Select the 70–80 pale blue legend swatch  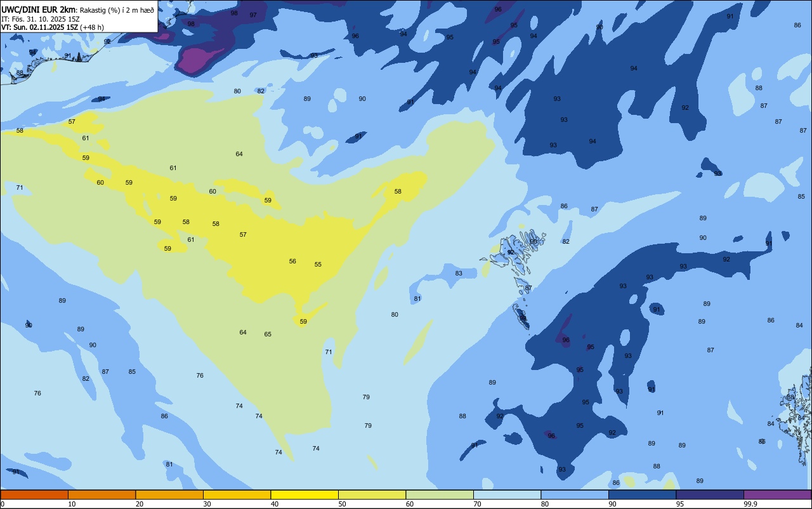tap(507, 494)
